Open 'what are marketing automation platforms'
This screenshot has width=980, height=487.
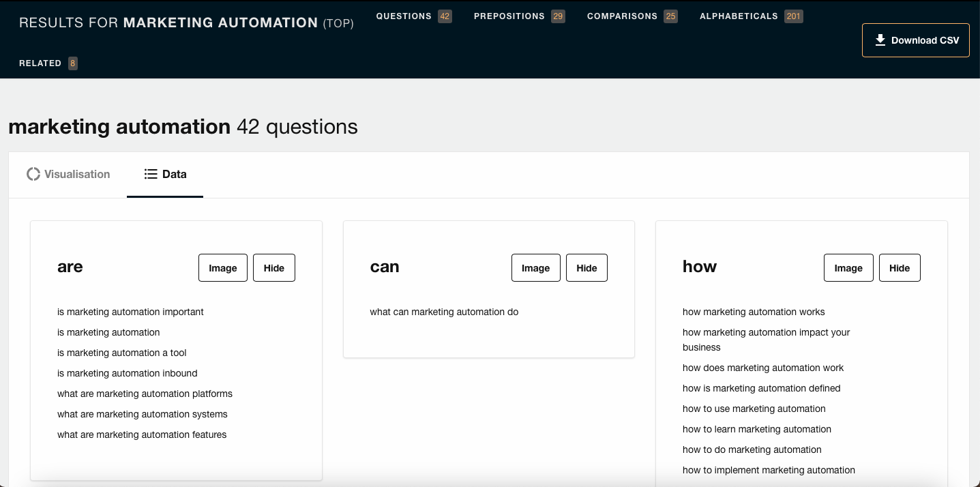[145, 394]
